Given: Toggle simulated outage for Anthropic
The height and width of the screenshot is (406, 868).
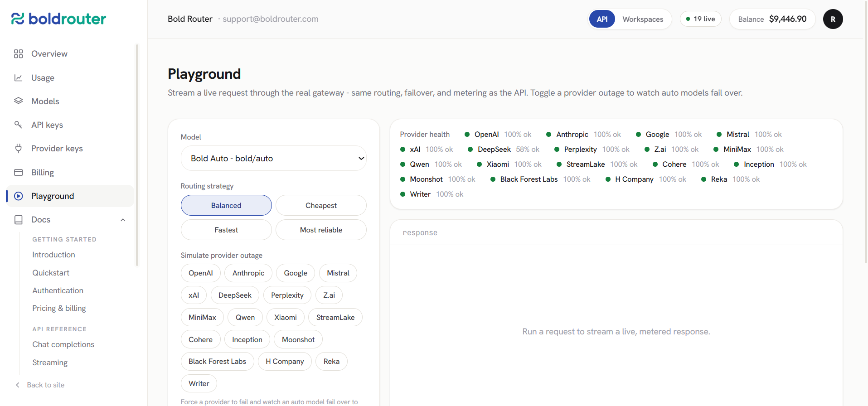Looking at the screenshot, I should pos(248,273).
